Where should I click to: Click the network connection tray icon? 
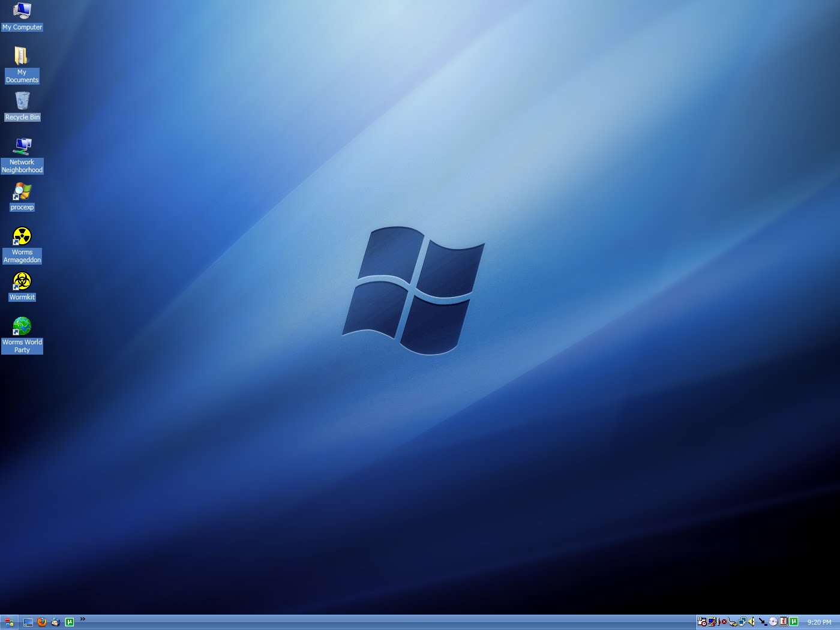(743, 622)
